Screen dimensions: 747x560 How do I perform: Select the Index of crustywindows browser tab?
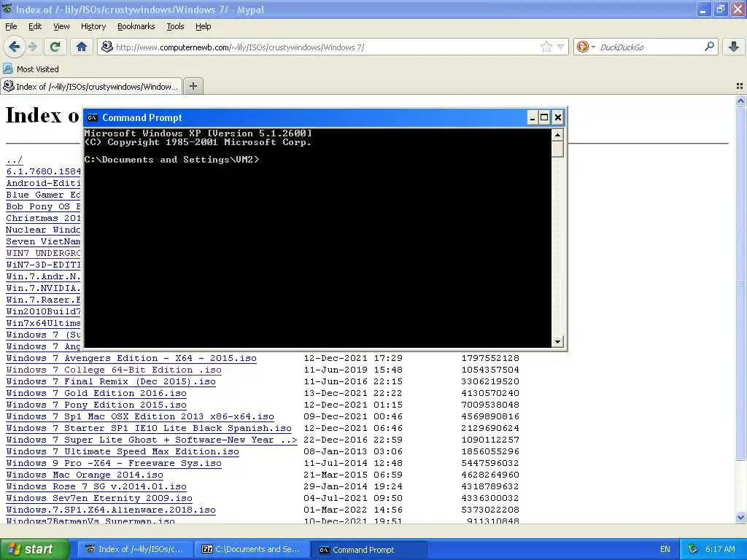pos(91,86)
